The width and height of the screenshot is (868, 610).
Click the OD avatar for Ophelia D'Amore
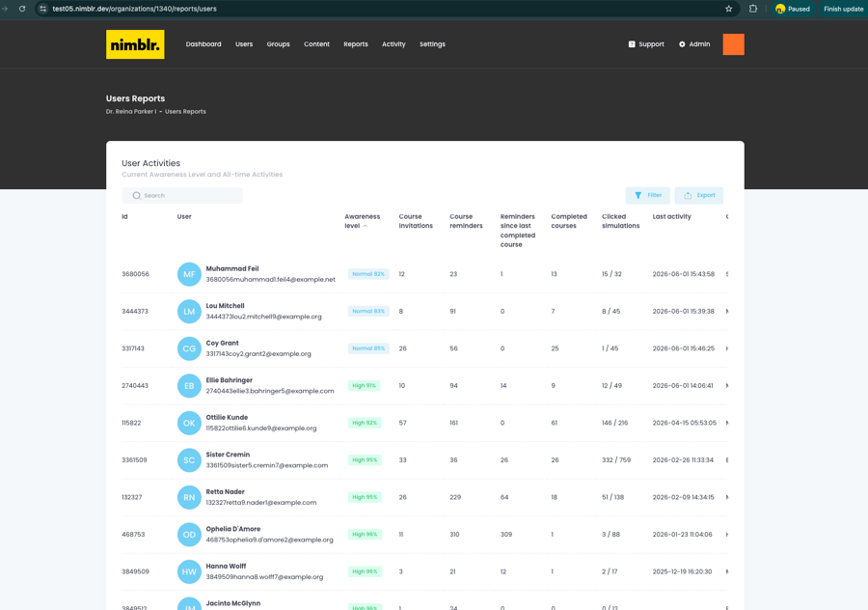(x=189, y=534)
